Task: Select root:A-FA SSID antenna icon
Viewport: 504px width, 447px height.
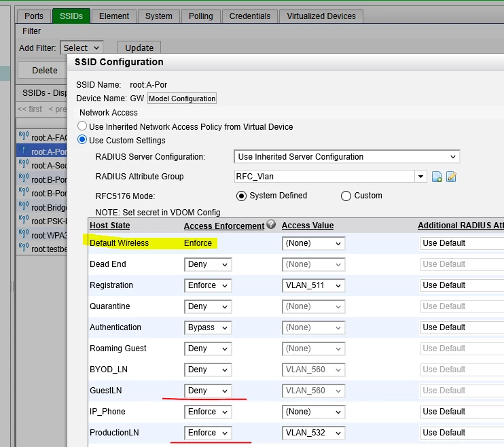Action: pos(24,136)
